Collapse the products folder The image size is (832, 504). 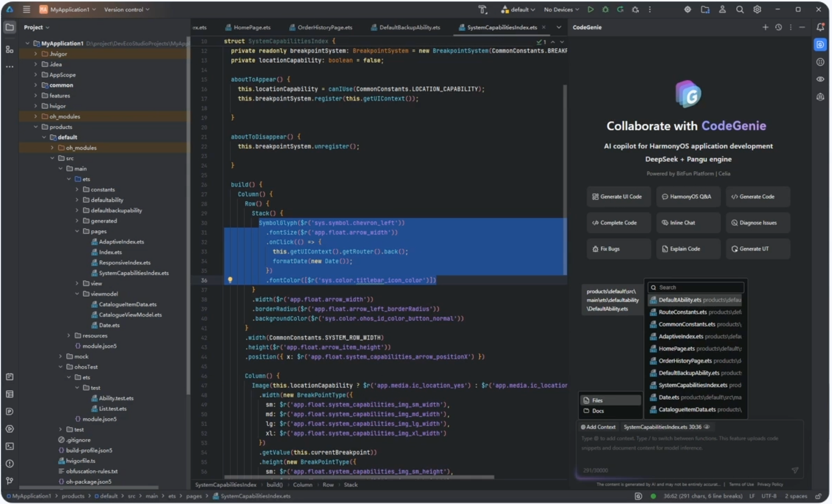click(36, 127)
